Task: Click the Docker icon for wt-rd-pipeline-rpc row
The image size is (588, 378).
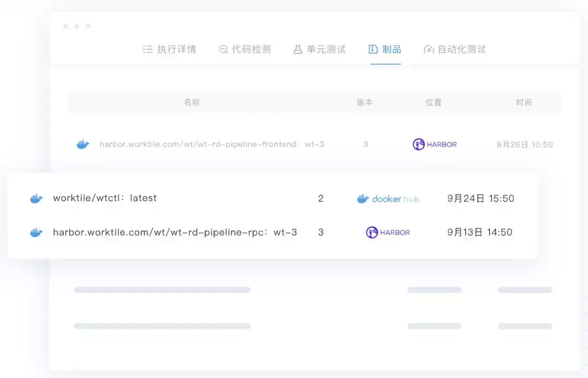Action: click(36, 232)
